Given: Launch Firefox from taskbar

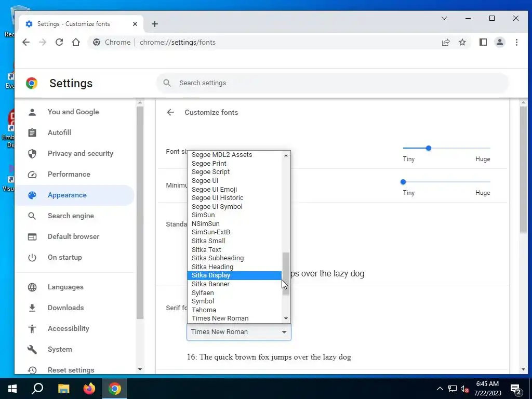Looking at the screenshot, I should click(x=89, y=389).
